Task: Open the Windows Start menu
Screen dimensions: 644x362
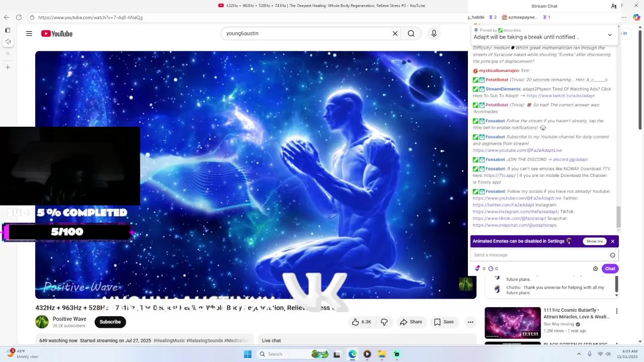Action: coord(248,354)
